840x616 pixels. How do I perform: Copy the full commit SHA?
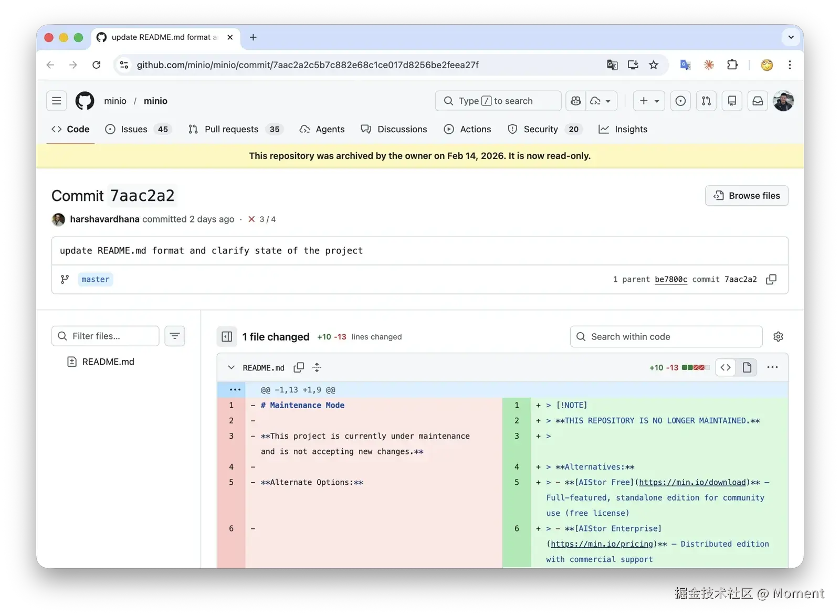coord(771,279)
